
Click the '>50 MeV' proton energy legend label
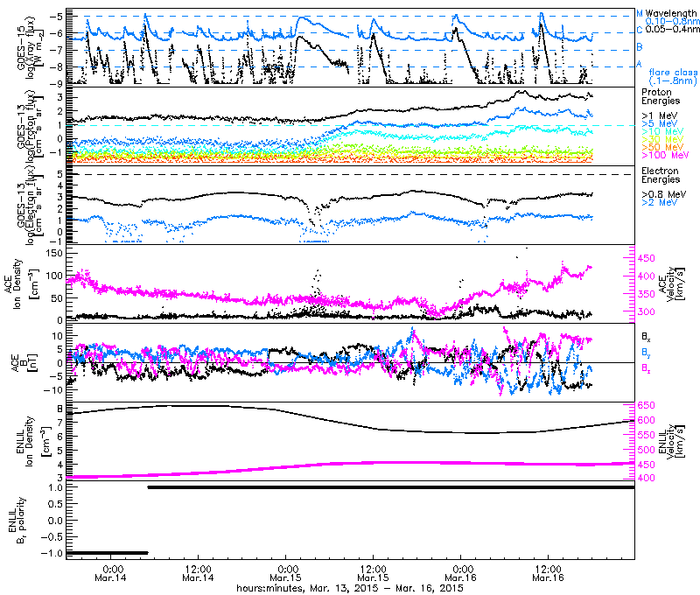pyautogui.click(x=662, y=147)
